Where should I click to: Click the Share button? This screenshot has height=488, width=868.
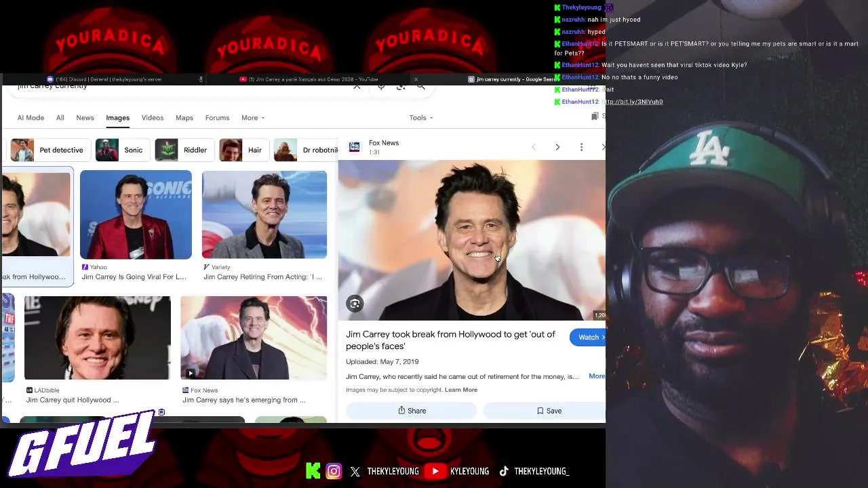click(412, 411)
